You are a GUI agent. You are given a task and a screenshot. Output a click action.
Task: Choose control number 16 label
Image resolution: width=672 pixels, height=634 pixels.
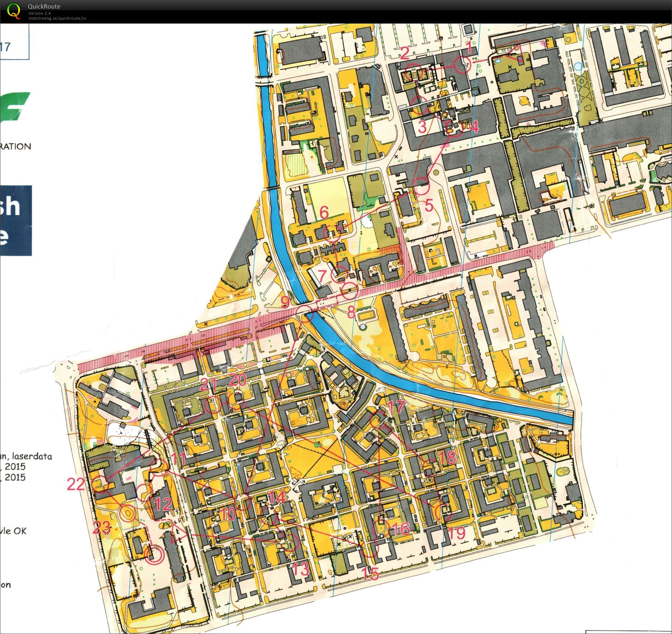(x=400, y=529)
